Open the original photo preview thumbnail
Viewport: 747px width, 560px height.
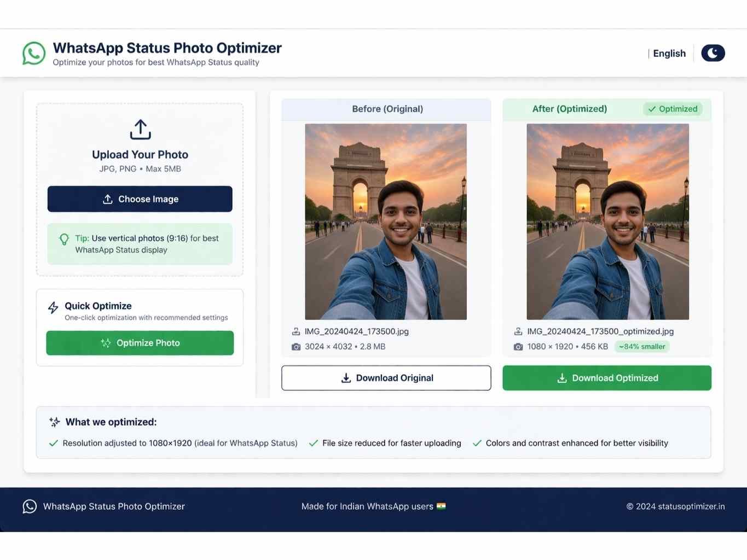tap(386, 221)
